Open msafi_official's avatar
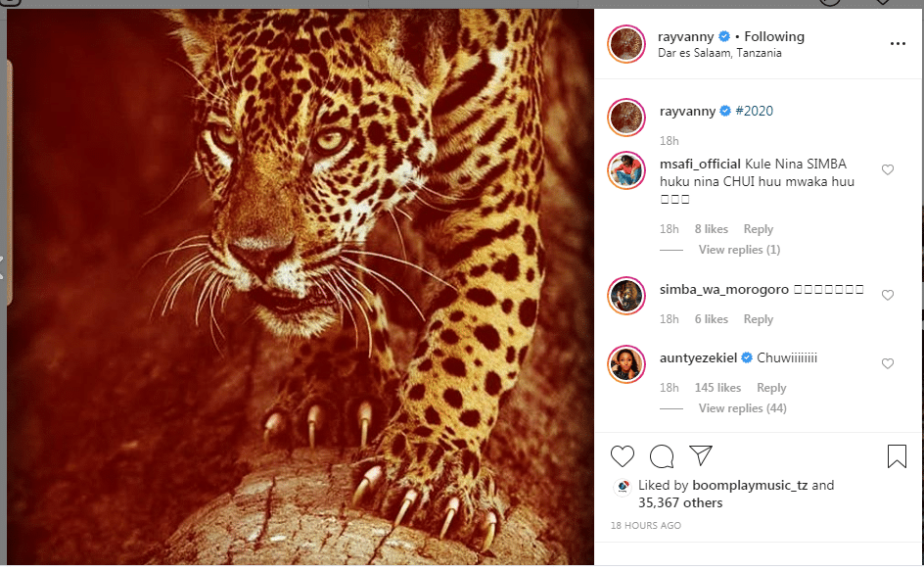The height and width of the screenshot is (570, 924). (x=626, y=169)
